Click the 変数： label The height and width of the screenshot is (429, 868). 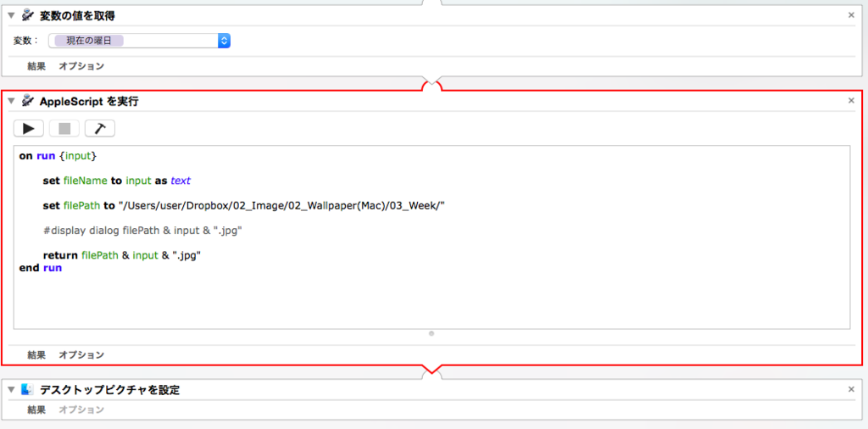[x=26, y=41]
